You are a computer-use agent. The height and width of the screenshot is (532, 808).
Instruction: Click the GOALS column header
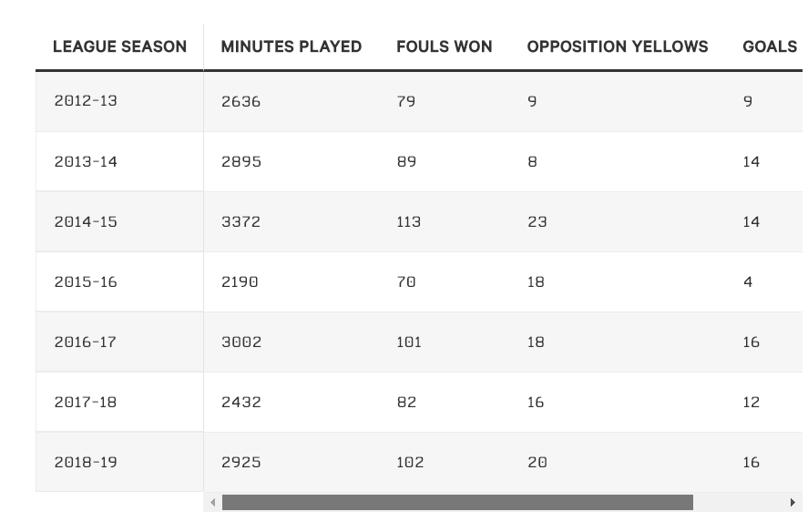(770, 46)
